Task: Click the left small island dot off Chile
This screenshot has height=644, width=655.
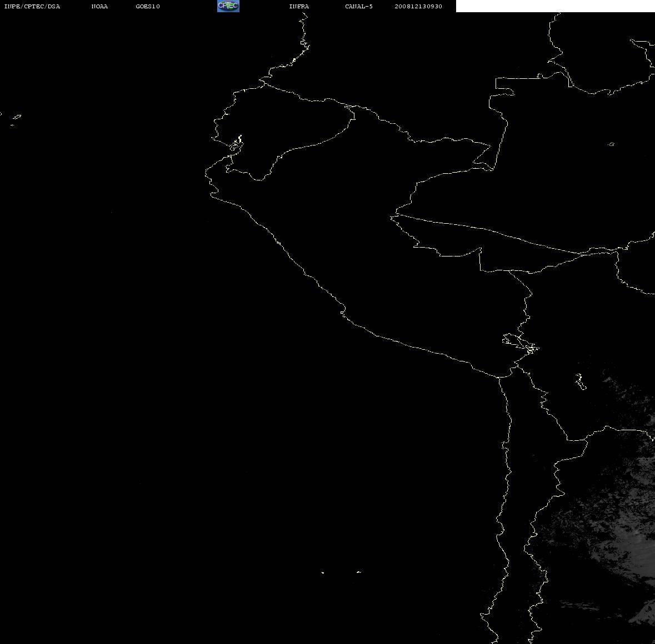Action: [322, 572]
